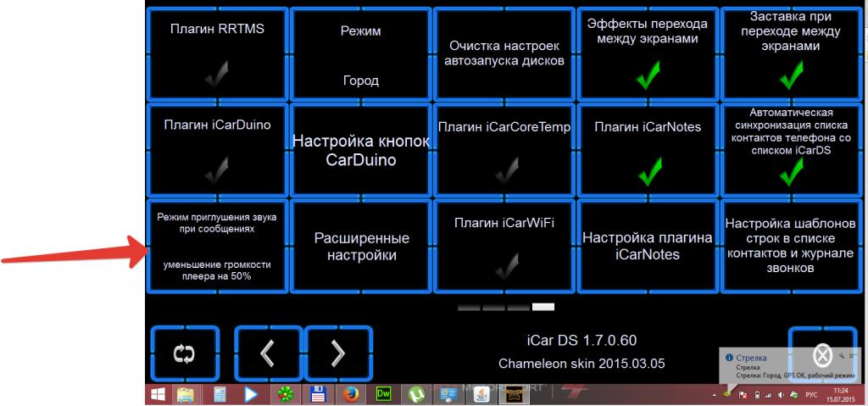Go to next settings page arrow
The height and width of the screenshot is (406, 868).
tap(337, 353)
